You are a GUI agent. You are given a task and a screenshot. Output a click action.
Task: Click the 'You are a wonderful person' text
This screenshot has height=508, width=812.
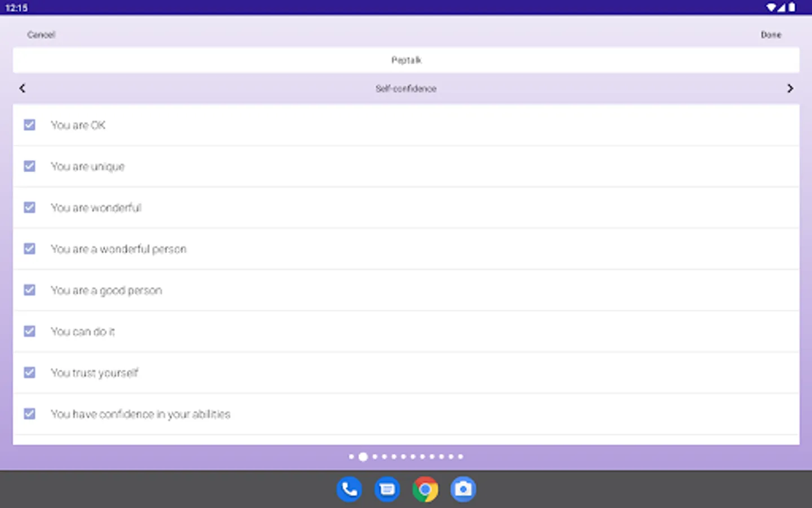pos(118,249)
